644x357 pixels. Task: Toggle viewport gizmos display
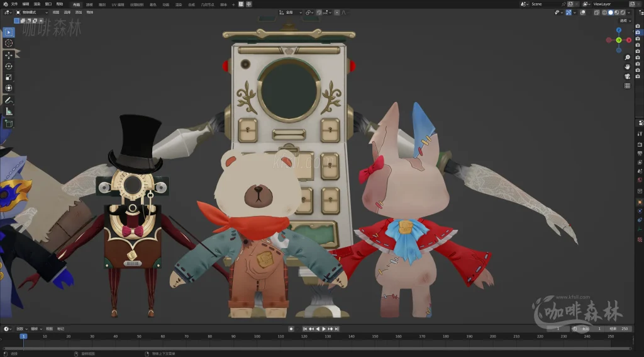(x=569, y=13)
